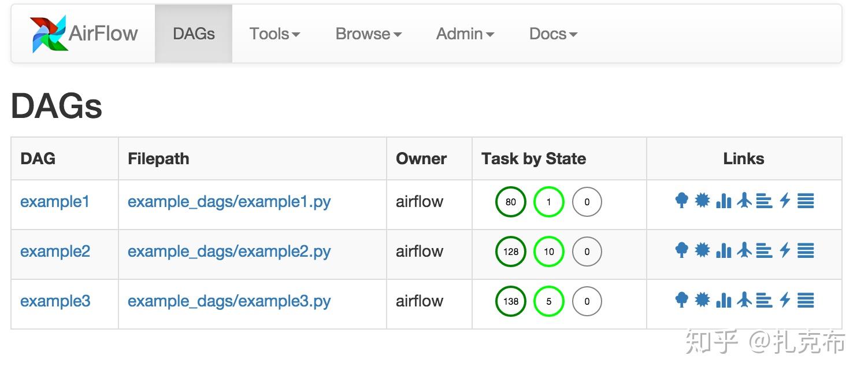868x377 pixels.
Task: Open Landing Times for example1
Action: (745, 201)
